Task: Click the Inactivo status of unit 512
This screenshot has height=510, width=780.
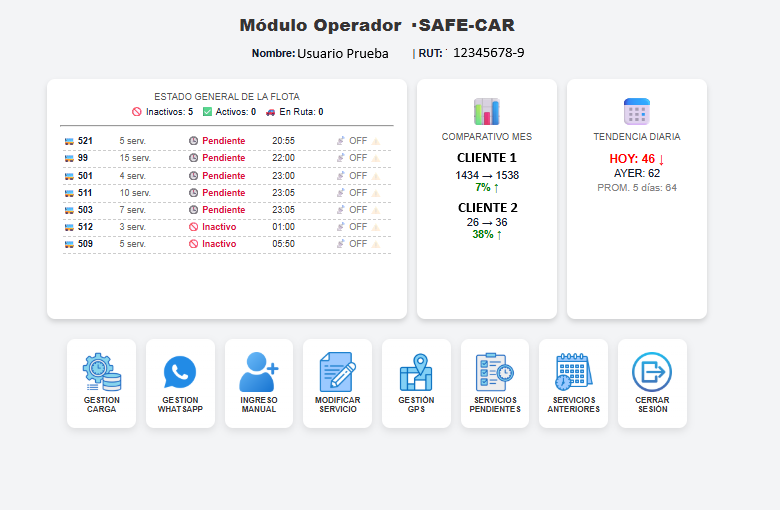Action: [x=219, y=227]
